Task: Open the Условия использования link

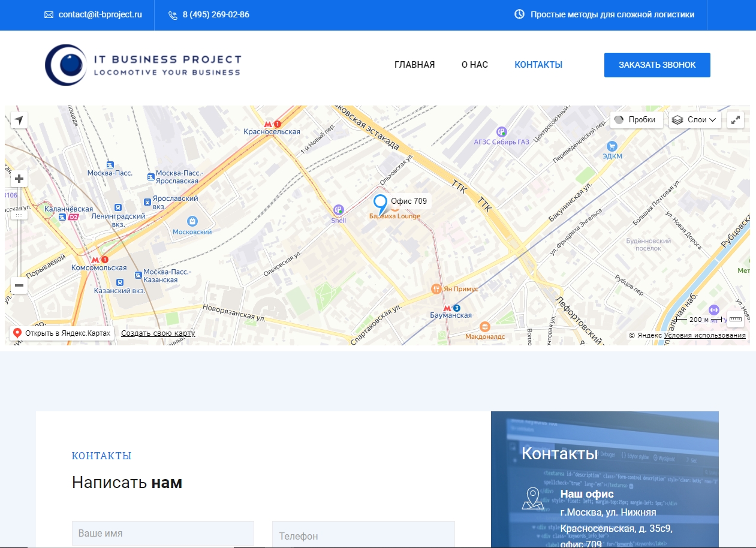Action: [705, 335]
